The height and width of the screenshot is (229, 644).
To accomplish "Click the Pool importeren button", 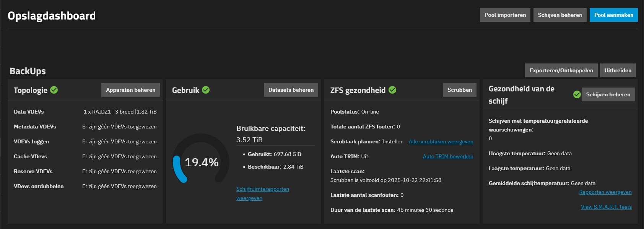I will tap(505, 15).
